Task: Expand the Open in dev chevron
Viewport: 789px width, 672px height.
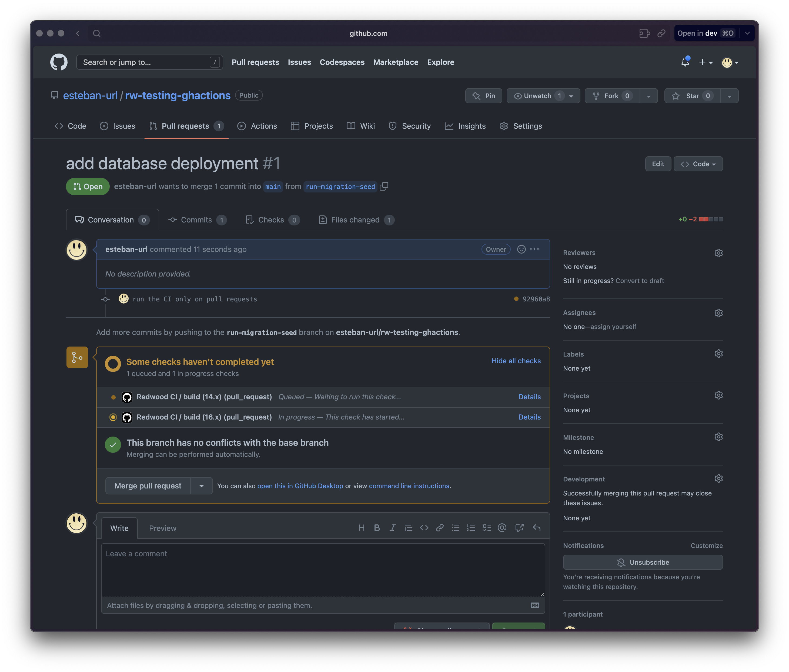Action: coord(747,34)
